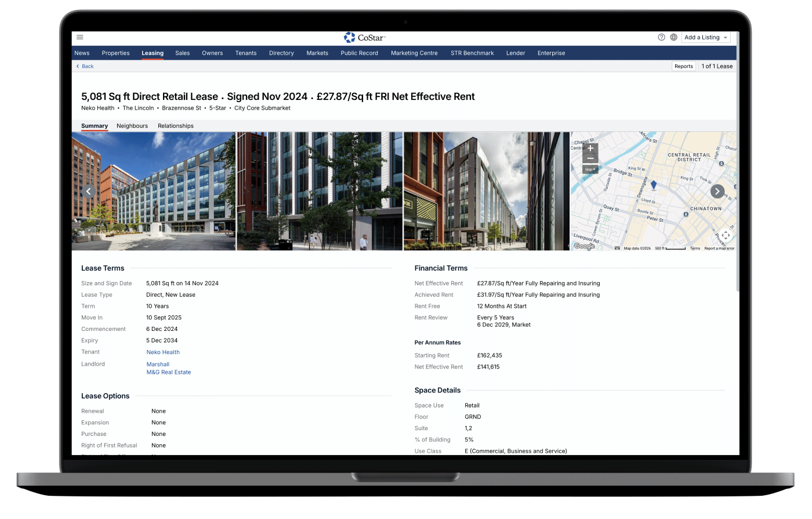The image size is (812, 519).
Task: Switch to the Neighbours tab
Action: pos(132,126)
